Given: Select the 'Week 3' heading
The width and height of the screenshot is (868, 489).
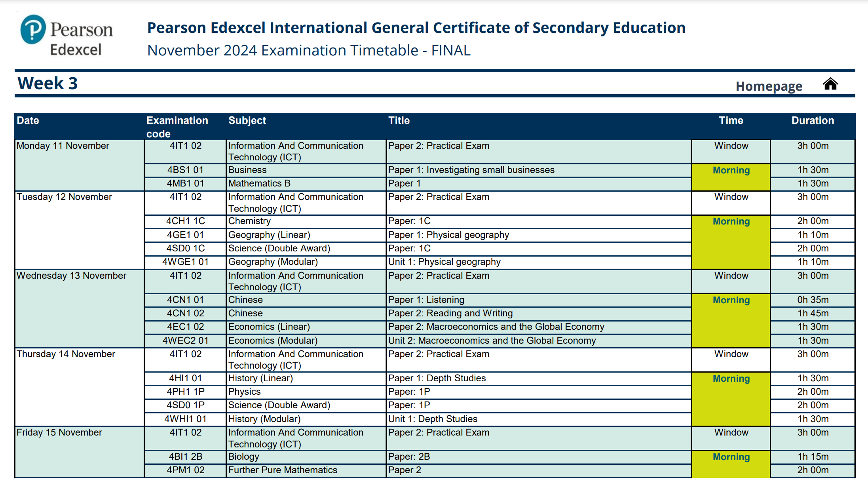Looking at the screenshot, I should coord(47,83).
